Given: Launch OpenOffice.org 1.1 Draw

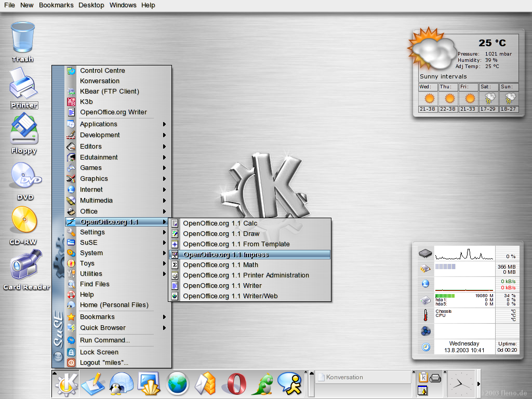Looking at the screenshot, I should pos(249,234).
